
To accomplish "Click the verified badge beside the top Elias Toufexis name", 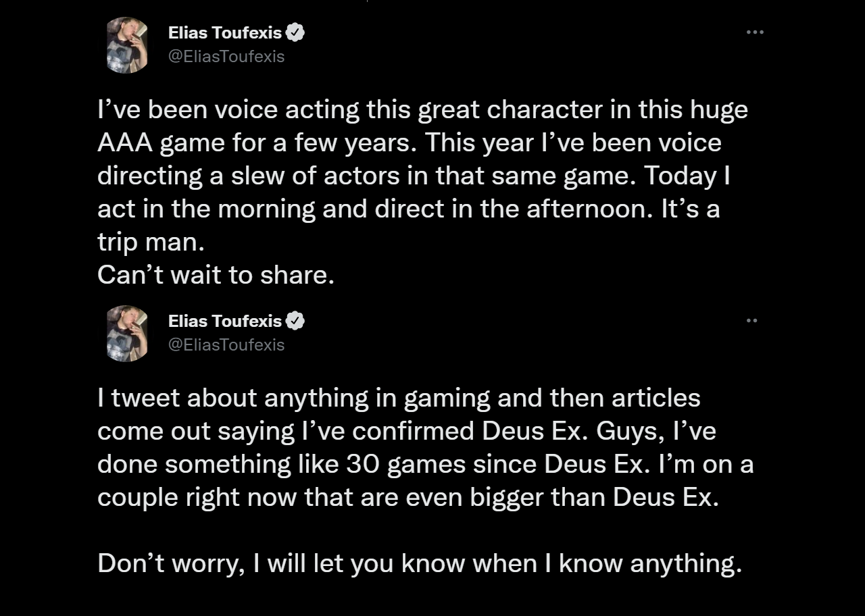I will [x=295, y=30].
